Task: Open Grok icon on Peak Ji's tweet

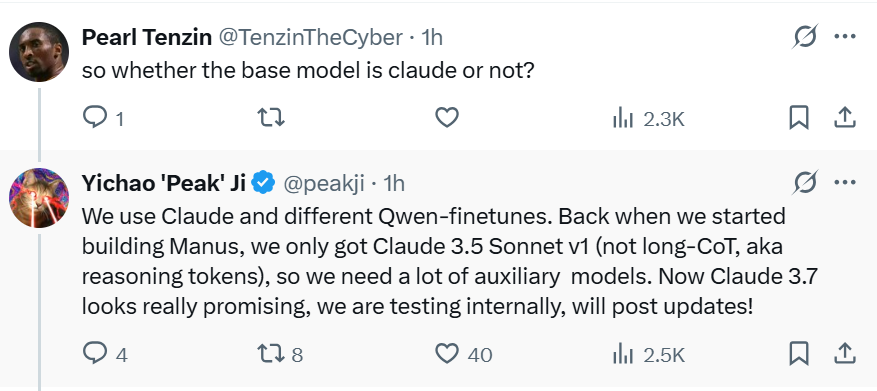Action: (806, 183)
